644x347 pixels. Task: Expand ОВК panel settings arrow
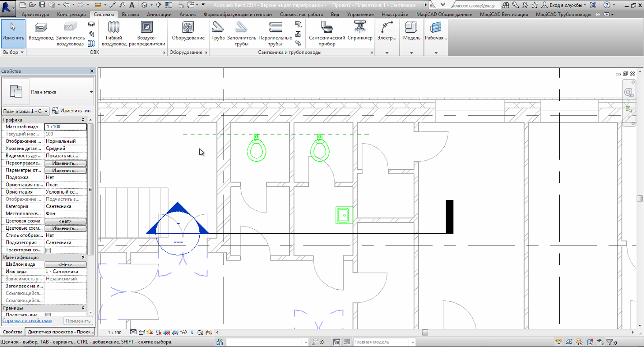click(x=164, y=52)
